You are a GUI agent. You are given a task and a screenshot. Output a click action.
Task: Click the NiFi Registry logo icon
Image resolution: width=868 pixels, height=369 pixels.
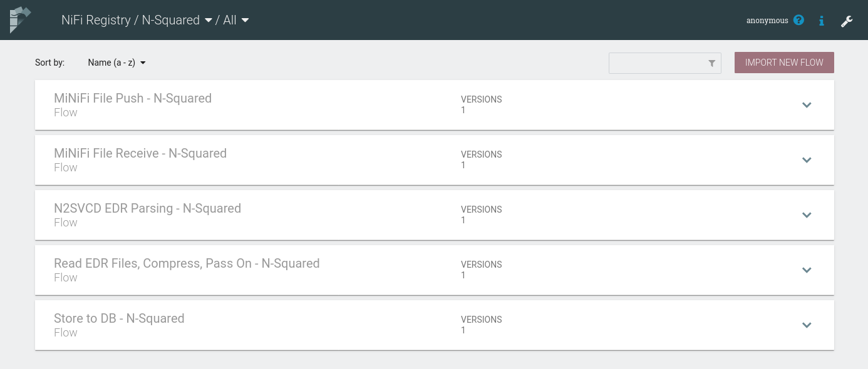(x=19, y=19)
